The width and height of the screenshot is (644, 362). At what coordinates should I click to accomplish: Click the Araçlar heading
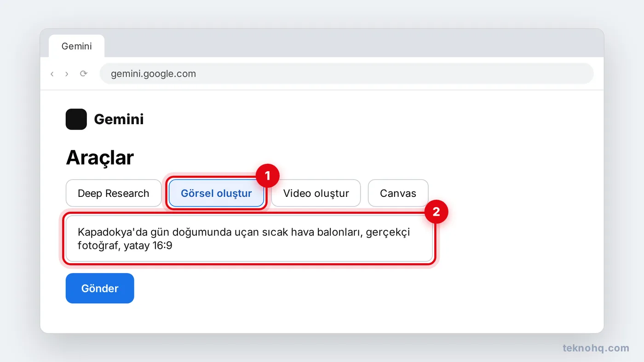[x=100, y=158]
